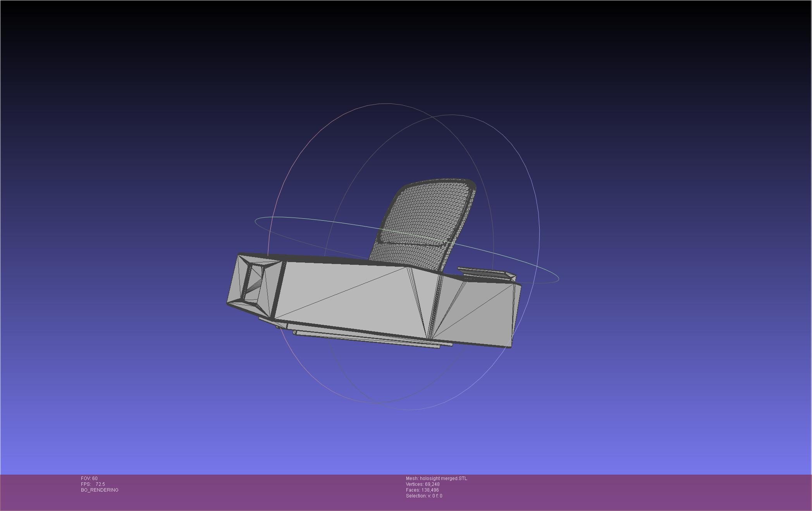Click the Mesh: holosight merged.STL label
The image size is (812, 511).
[436, 478]
